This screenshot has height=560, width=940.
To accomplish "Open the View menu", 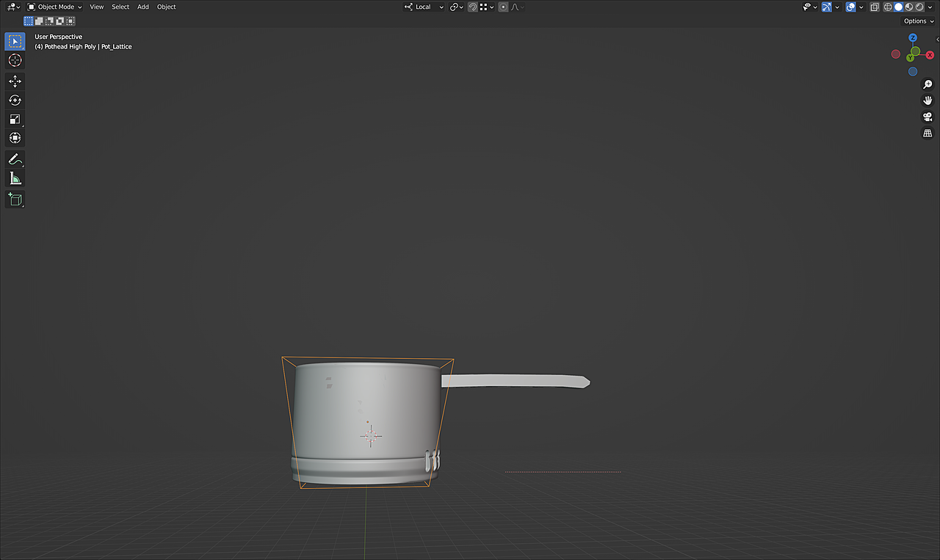I will 97,7.
